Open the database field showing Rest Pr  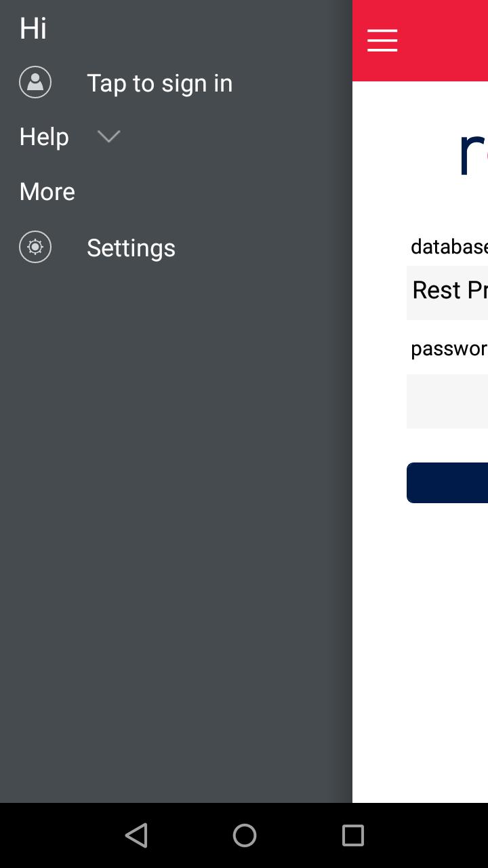(x=447, y=293)
